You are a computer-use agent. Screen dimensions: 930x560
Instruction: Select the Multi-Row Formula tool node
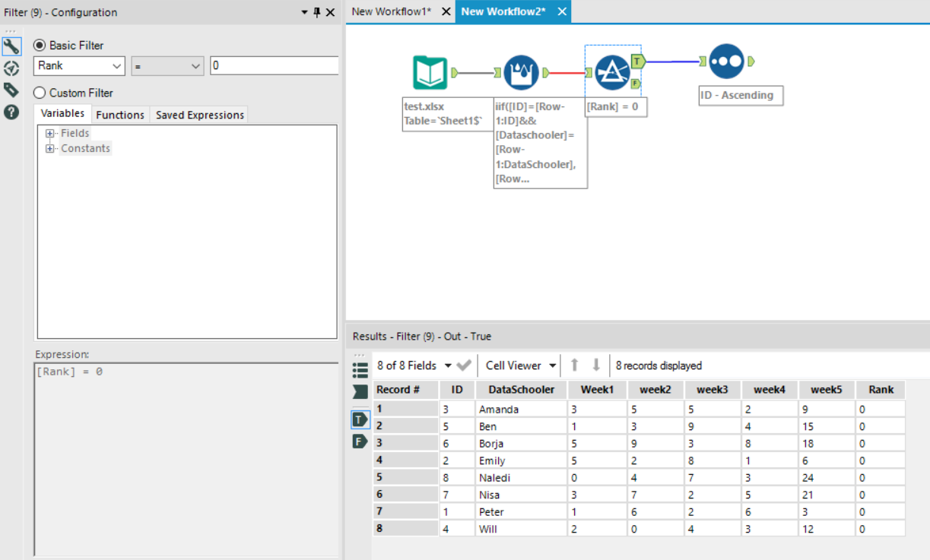click(x=521, y=73)
